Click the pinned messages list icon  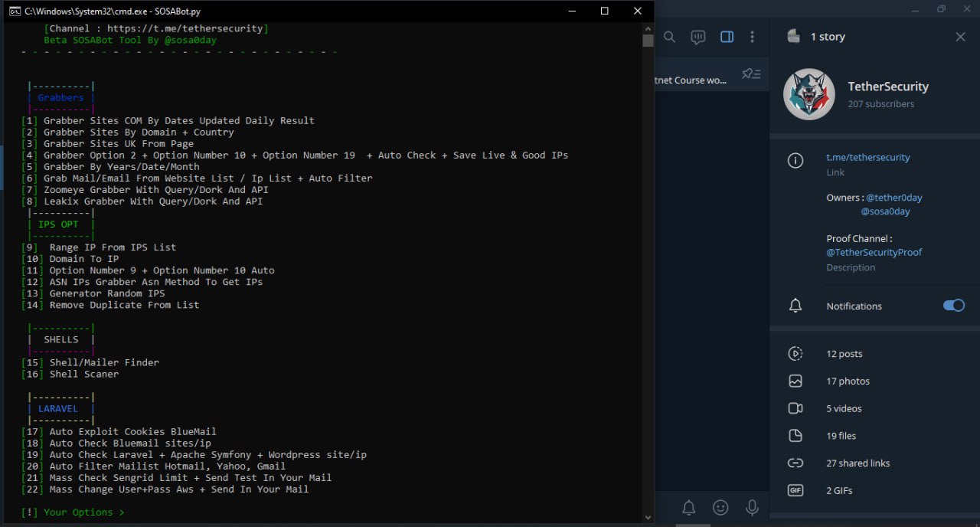pyautogui.click(x=751, y=74)
